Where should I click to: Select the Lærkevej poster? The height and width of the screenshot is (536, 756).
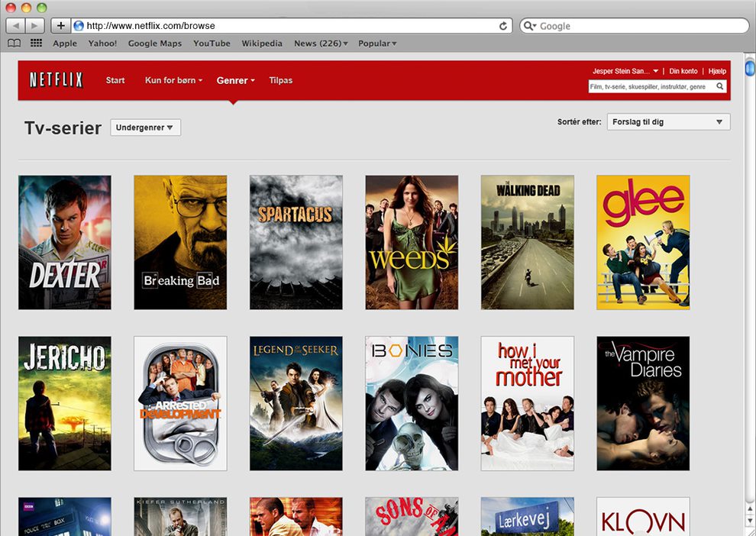528,517
